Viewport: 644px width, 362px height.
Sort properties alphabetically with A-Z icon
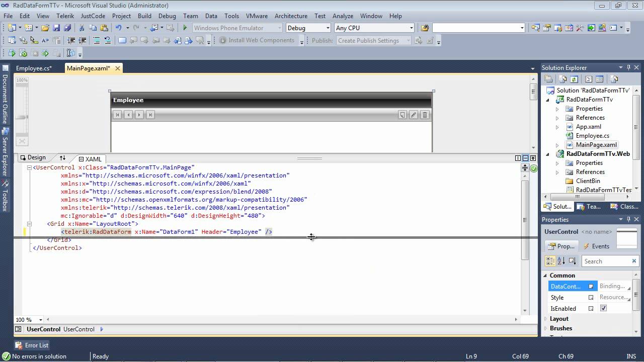tap(561, 261)
